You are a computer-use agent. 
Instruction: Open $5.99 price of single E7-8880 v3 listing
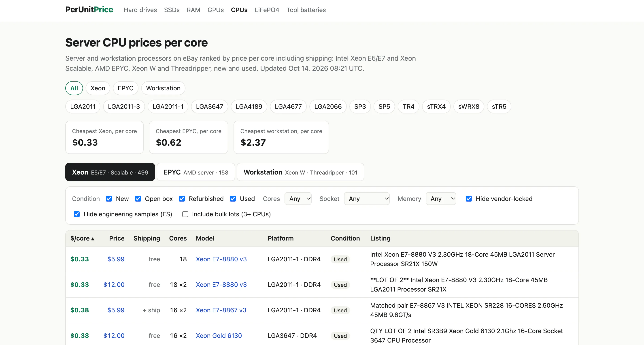click(116, 259)
